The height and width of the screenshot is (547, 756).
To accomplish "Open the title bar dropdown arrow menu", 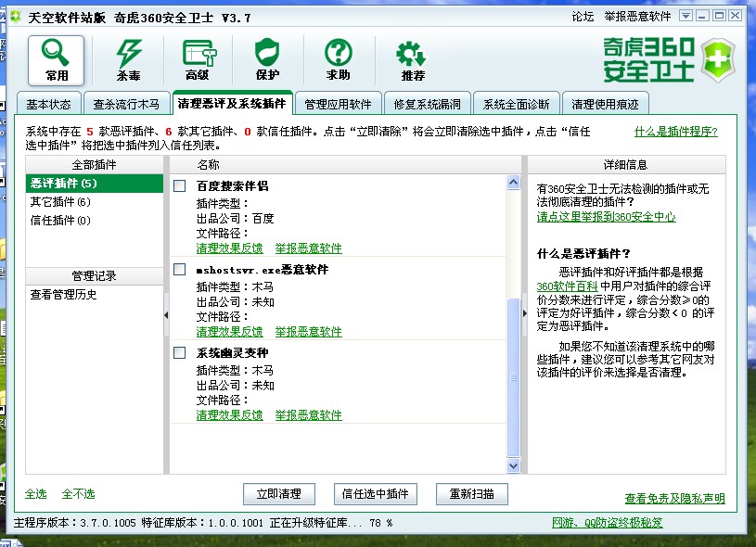I will (x=686, y=16).
